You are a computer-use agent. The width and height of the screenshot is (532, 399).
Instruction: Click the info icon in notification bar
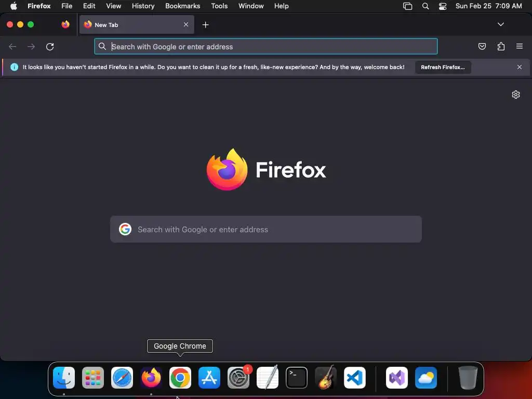click(x=14, y=67)
